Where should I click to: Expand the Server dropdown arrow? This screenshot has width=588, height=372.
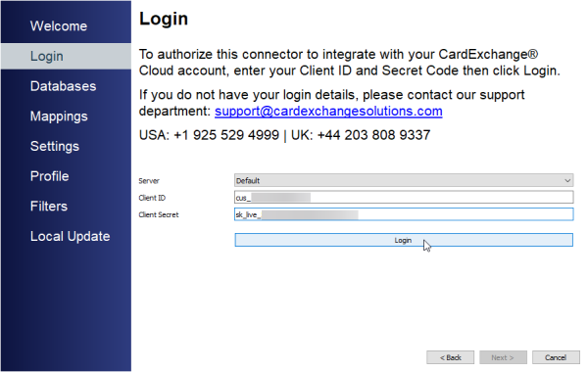(x=567, y=180)
